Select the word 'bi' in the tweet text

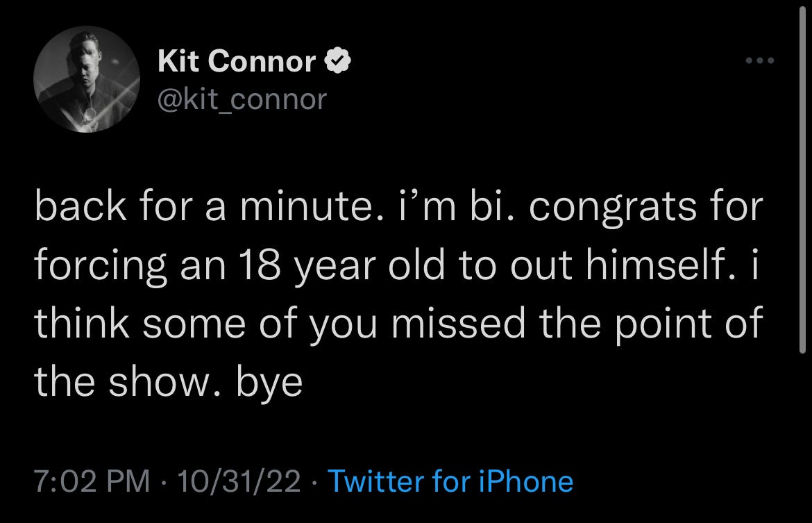pos(489,204)
